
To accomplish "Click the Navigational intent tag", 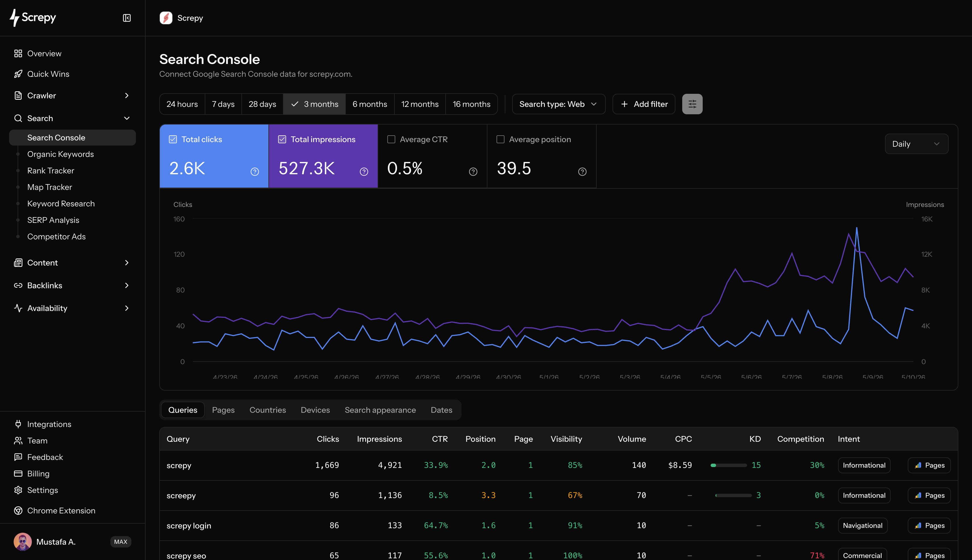I will (863, 525).
